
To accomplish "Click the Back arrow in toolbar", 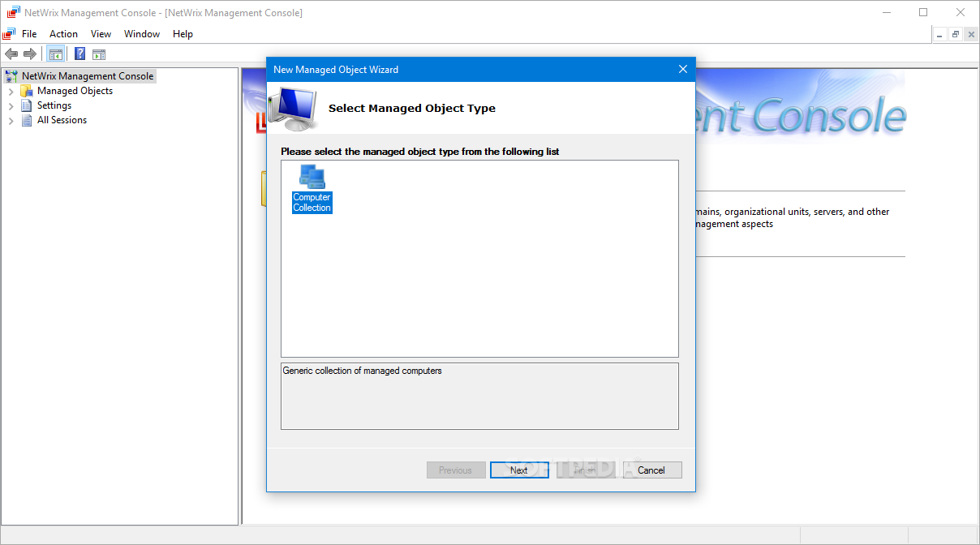I will point(11,54).
